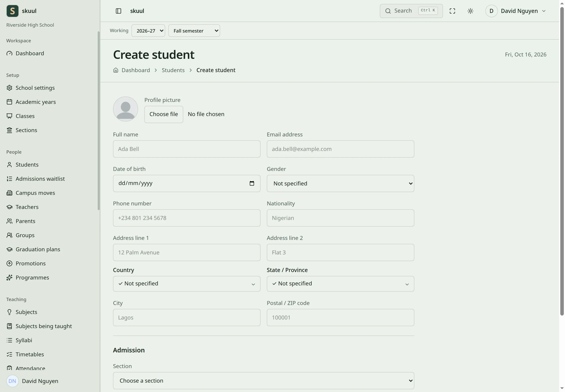
Task: Switch theme with the sun icon
Action: coord(470,11)
